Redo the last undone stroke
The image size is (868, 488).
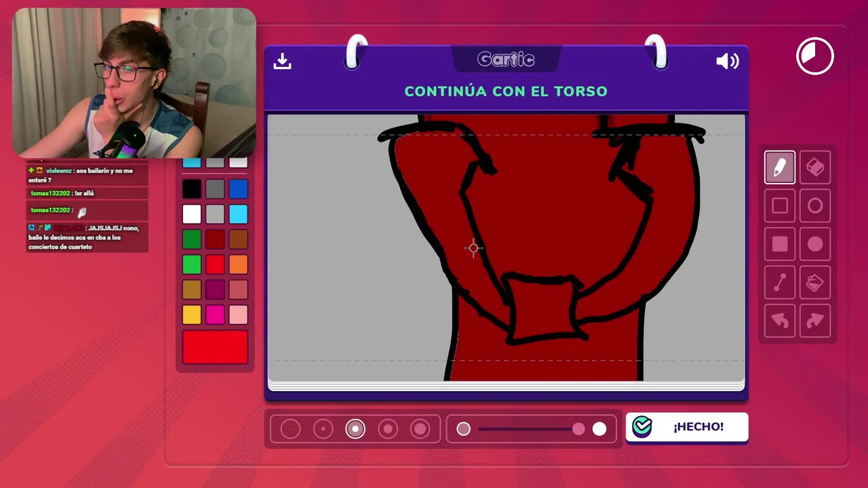815,321
